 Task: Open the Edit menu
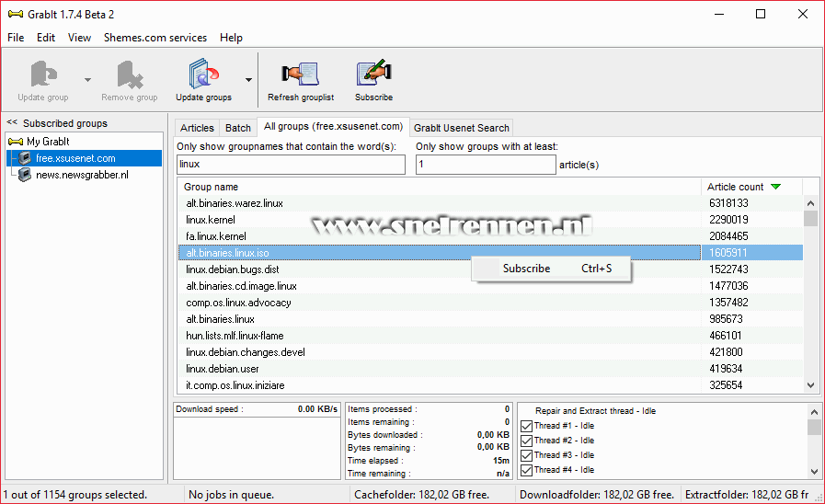[46, 38]
